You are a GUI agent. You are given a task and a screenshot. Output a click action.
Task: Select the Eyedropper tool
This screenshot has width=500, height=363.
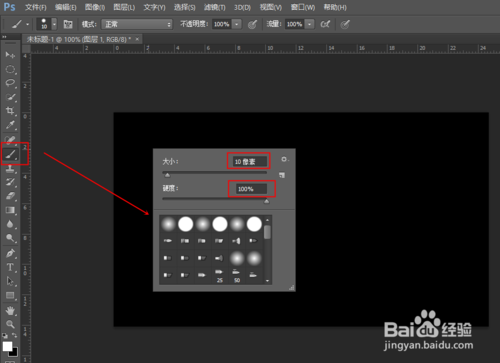[x=10, y=125]
